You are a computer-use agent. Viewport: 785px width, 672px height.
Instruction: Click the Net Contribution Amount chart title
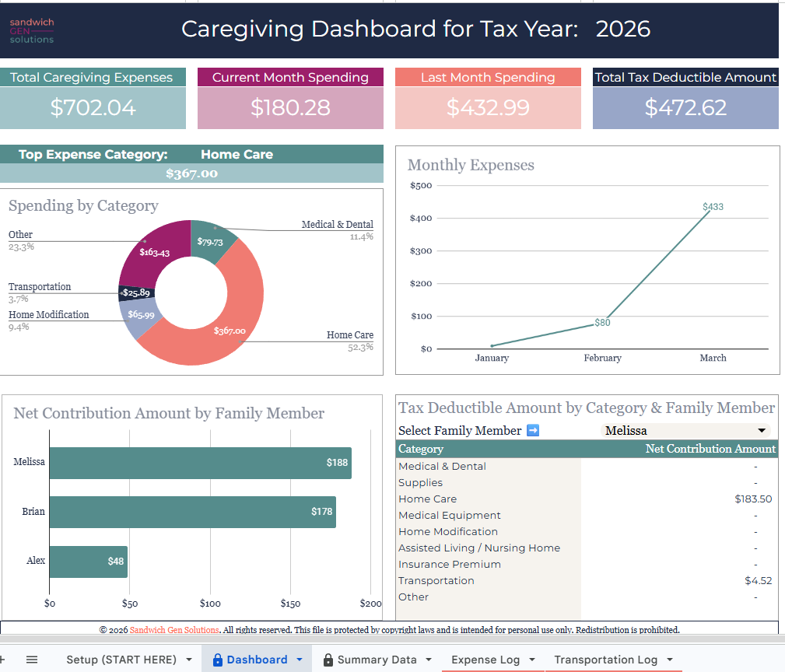pyautogui.click(x=169, y=413)
